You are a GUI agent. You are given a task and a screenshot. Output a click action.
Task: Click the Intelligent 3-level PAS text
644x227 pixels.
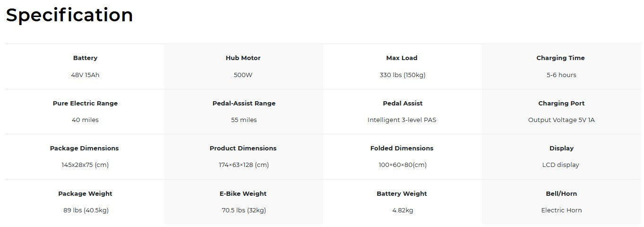click(x=402, y=120)
